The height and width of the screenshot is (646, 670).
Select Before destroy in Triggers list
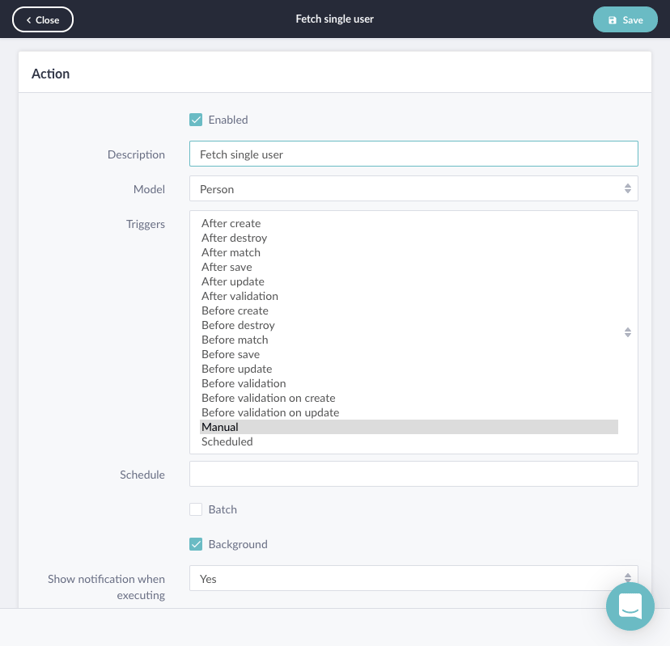tap(238, 325)
